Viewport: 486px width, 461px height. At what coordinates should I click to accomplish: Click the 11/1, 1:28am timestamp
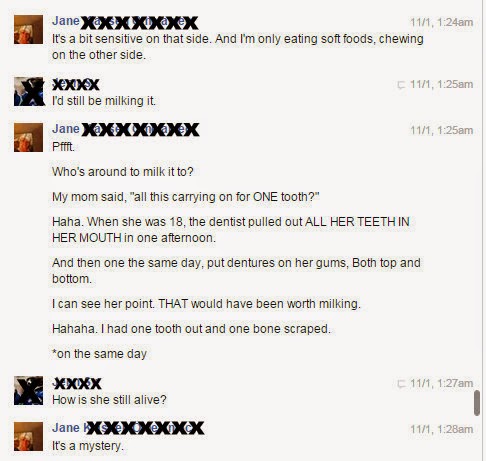point(441,429)
